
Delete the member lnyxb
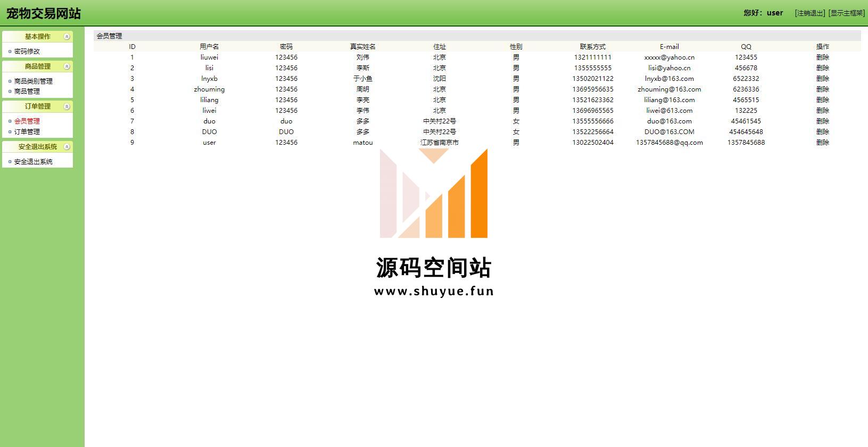[823, 79]
